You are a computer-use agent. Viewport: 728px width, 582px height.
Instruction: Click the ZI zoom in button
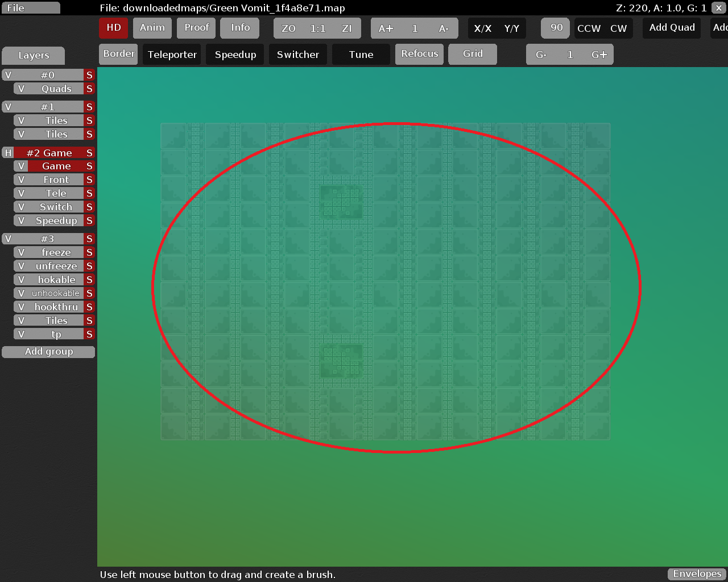click(x=346, y=28)
